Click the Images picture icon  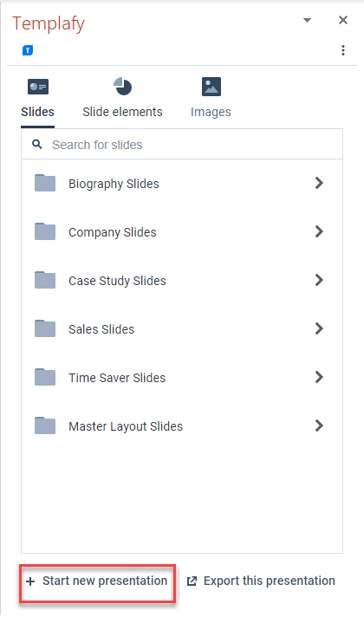(211, 87)
